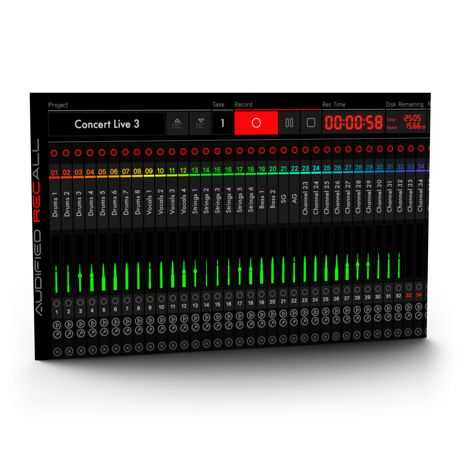Toggle record arm on channel 05 Drums 5
476x476 pixels.
[102, 153]
